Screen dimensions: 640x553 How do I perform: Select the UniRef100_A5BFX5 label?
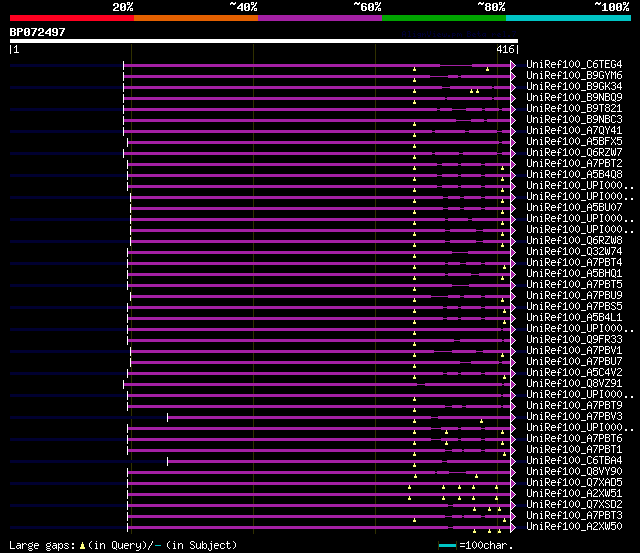[574, 142]
